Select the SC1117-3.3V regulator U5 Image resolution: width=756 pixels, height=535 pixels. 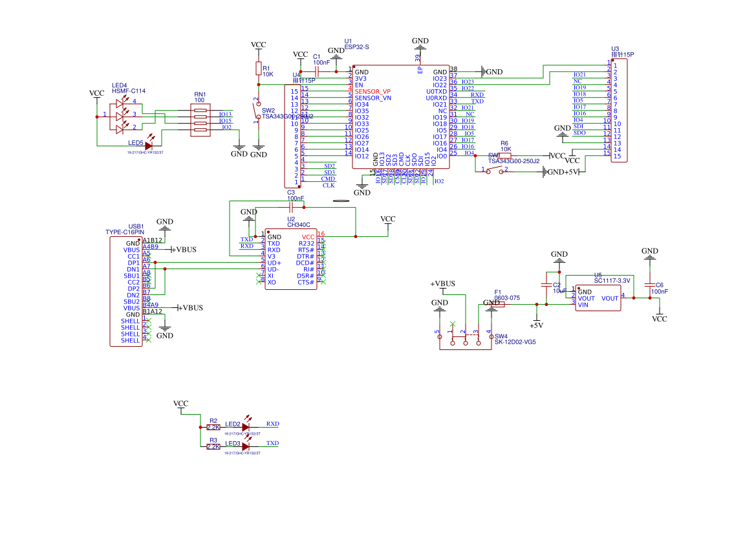(598, 298)
